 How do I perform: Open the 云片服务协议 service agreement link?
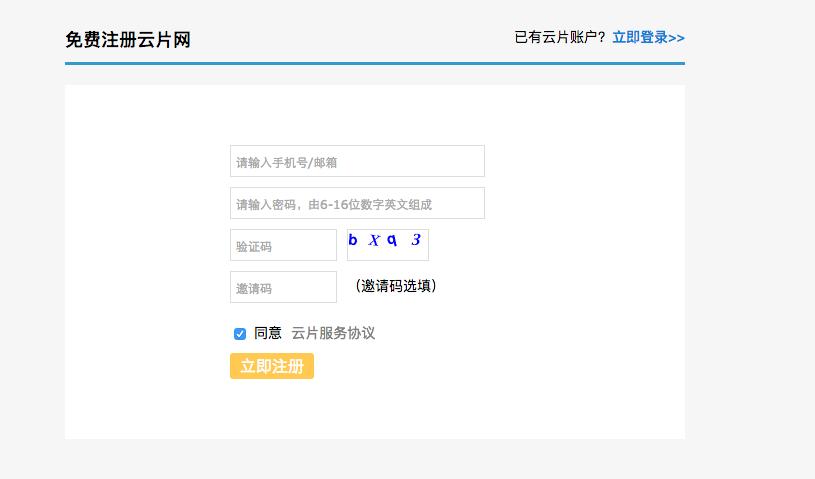point(333,333)
